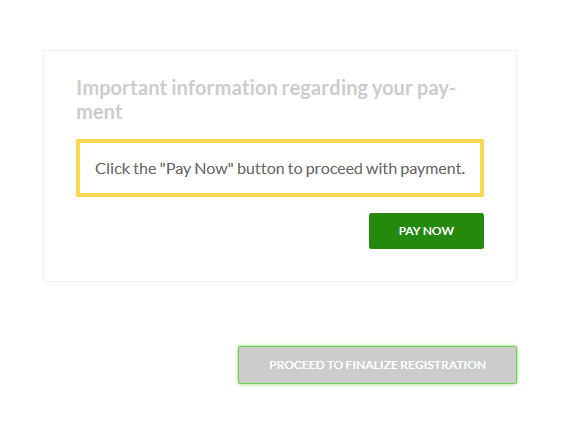Click 'regarding your pay-' in the heading
Image resolution: width=567 pixels, height=432 pixels.
coord(368,88)
